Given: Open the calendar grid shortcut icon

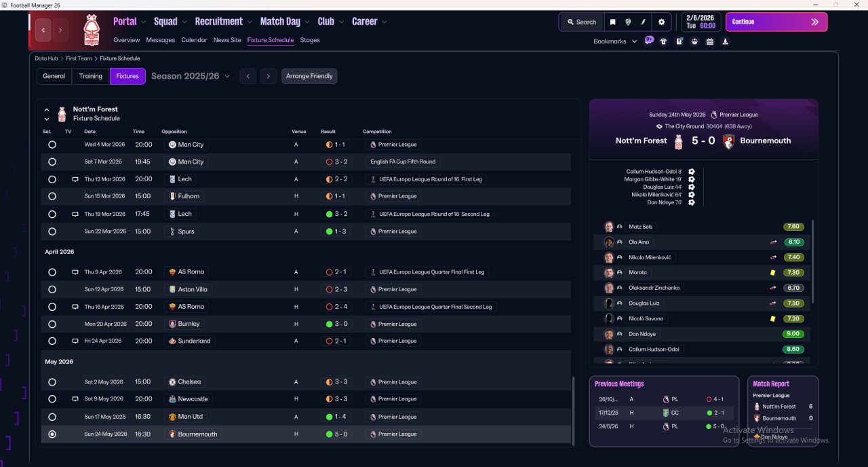Looking at the screenshot, I should [x=710, y=41].
